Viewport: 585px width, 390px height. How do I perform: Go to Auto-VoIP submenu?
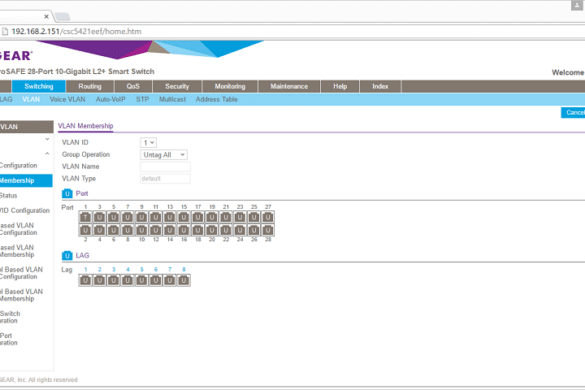click(x=110, y=99)
